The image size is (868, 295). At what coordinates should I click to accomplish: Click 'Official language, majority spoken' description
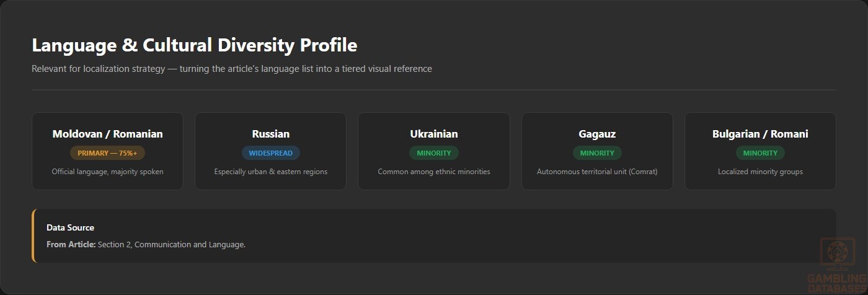coord(107,172)
